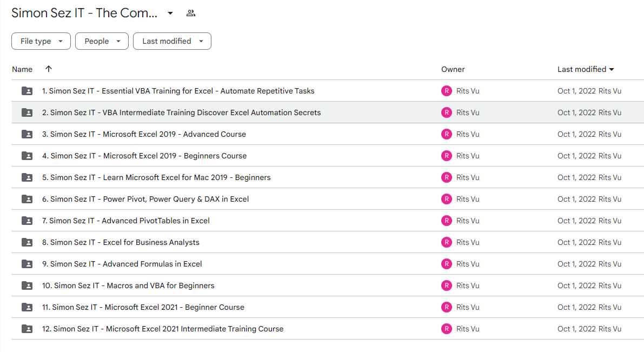Click 'Rits Vu' owner name in Power Pivot row
This screenshot has height=352, width=644.
click(468, 199)
